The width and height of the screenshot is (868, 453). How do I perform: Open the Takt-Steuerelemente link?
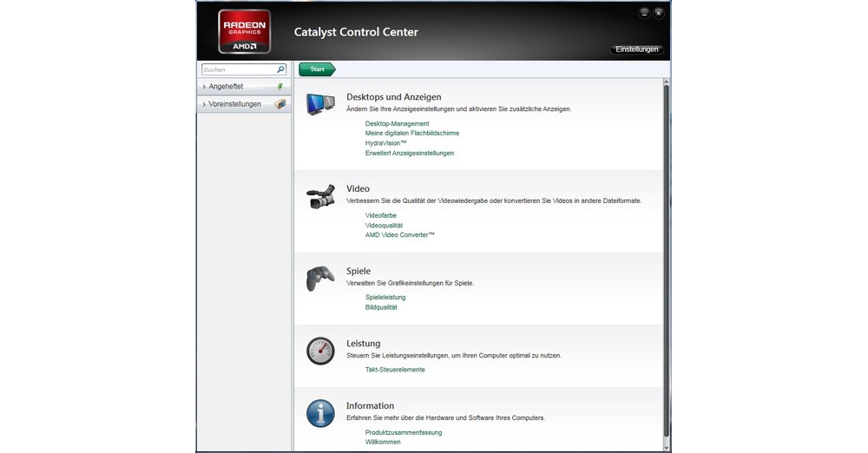coord(395,370)
